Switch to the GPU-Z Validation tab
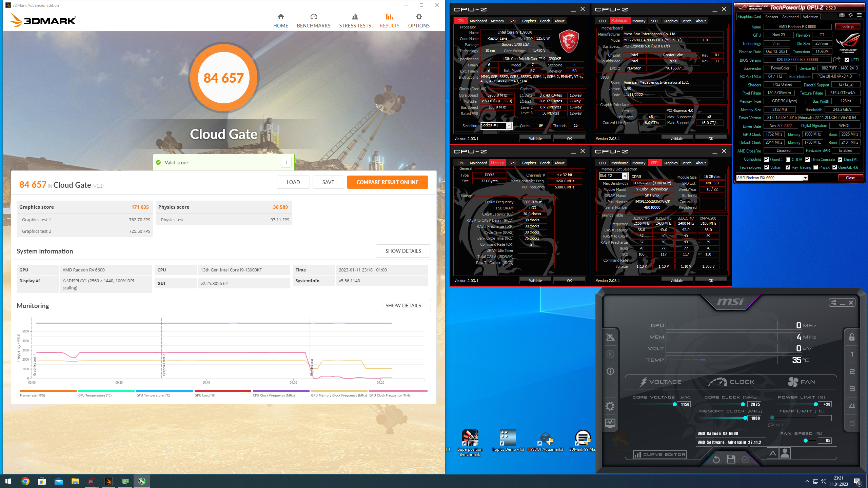Screen dimensions: 868x488 click(810, 17)
